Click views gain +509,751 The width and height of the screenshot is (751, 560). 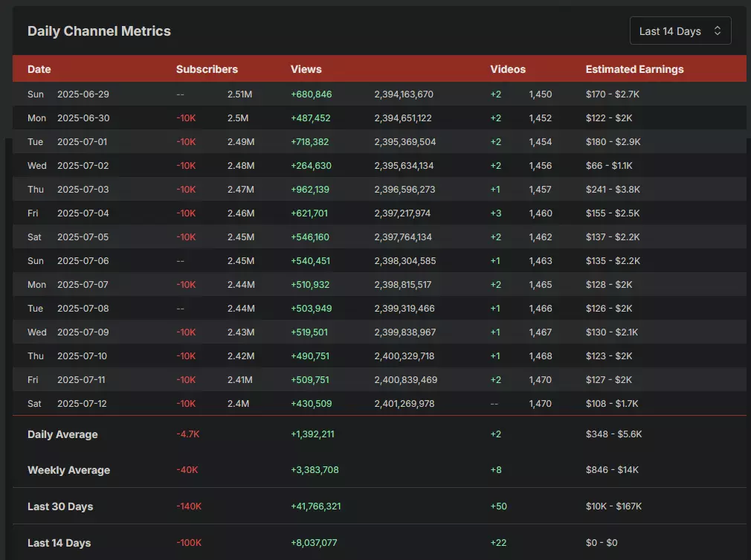point(310,379)
